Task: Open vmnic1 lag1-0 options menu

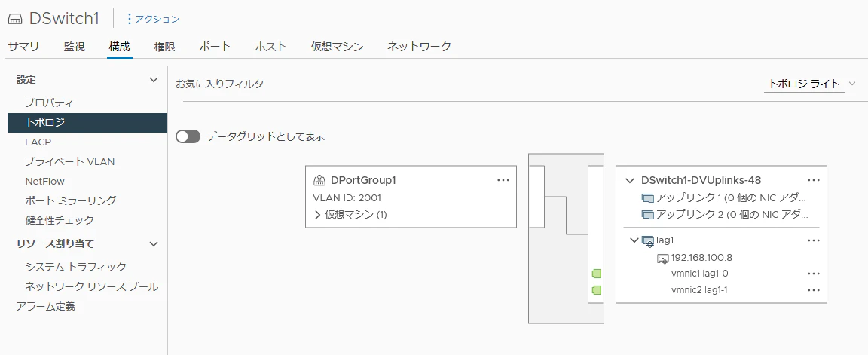Action: coord(813,274)
